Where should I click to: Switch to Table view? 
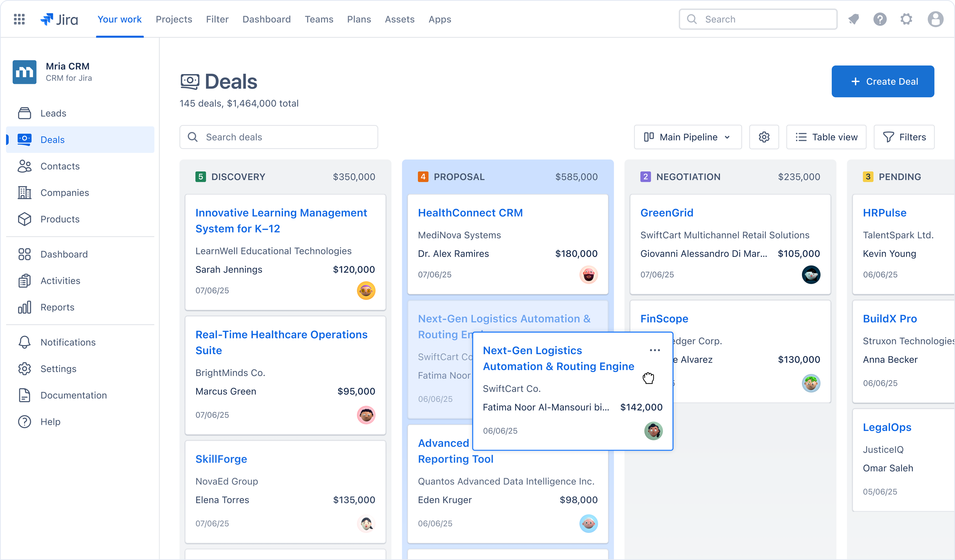[826, 137]
